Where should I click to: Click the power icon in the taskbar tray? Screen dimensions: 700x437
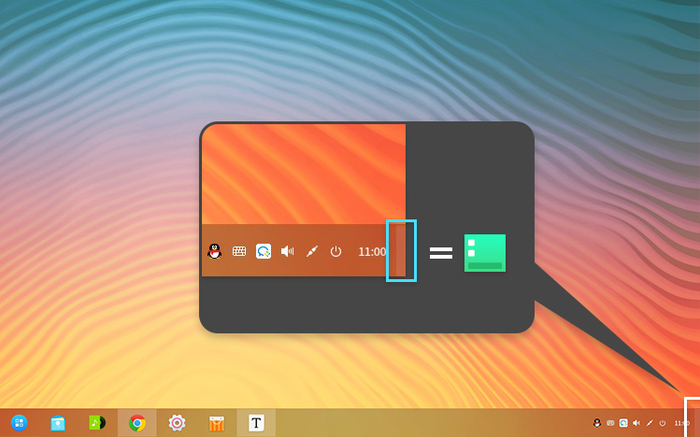[662, 423]
